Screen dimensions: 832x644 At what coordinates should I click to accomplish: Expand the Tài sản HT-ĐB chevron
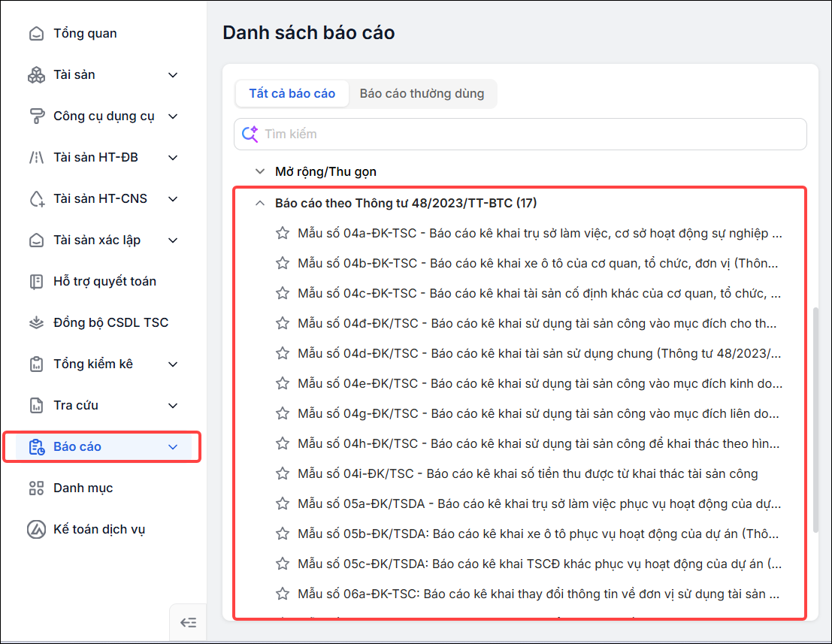[x=173, y=158]
